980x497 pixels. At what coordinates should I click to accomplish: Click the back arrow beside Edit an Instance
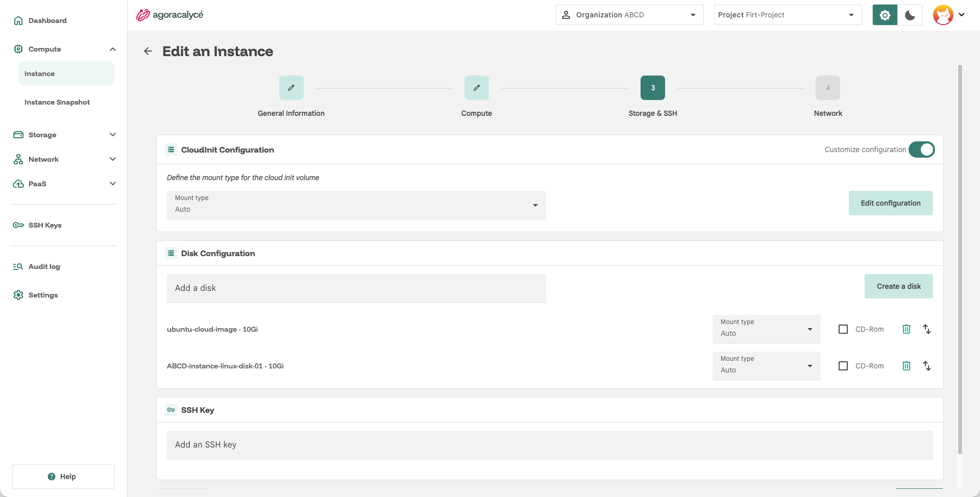[148, 51]
